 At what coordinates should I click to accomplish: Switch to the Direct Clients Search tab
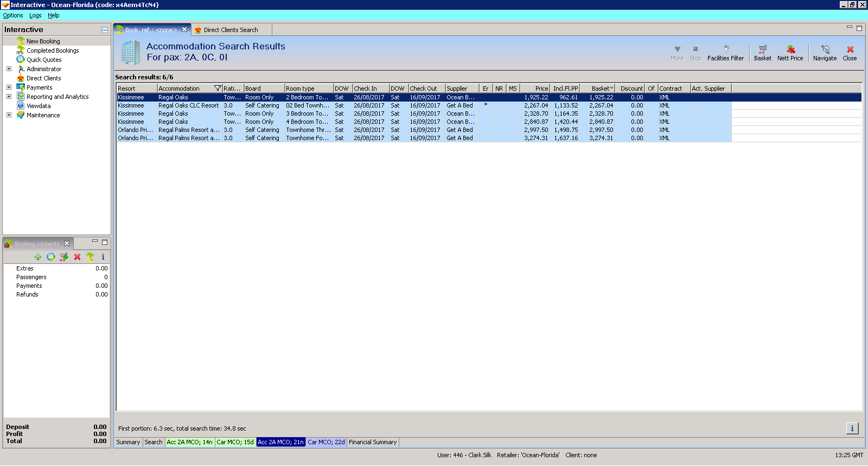point(231,30)
